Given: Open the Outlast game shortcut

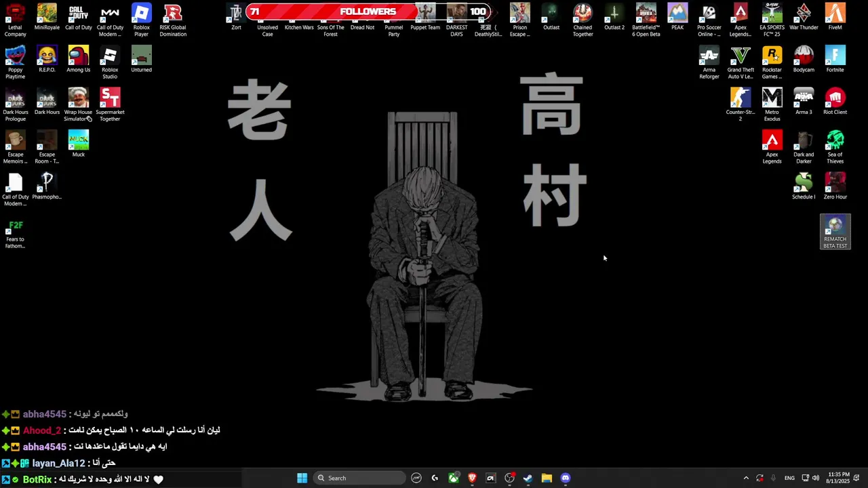Looking at the screenshot, I should [551, 17].
